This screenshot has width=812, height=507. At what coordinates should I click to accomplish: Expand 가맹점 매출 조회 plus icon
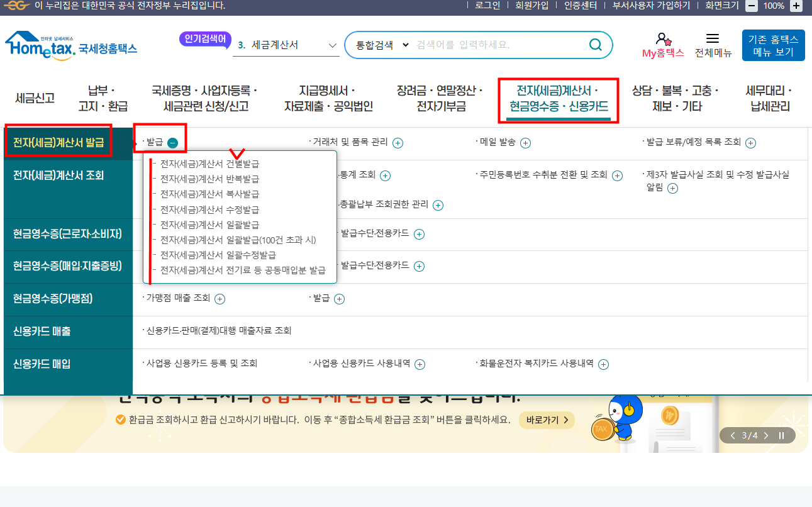click(220, 299)
